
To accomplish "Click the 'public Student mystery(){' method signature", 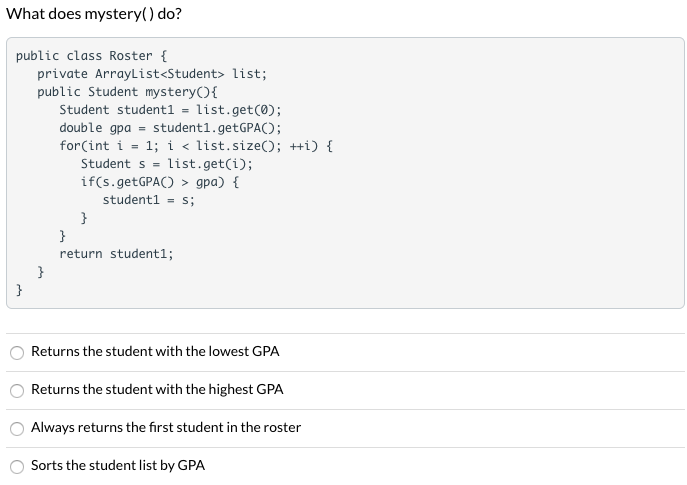I will coord(127,92).
